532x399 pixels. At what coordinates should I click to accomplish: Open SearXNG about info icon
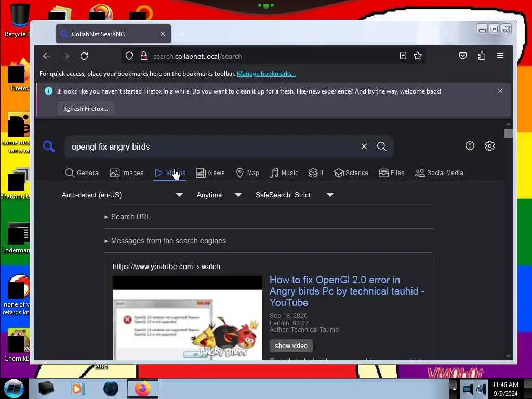click(x=470, y=146)
